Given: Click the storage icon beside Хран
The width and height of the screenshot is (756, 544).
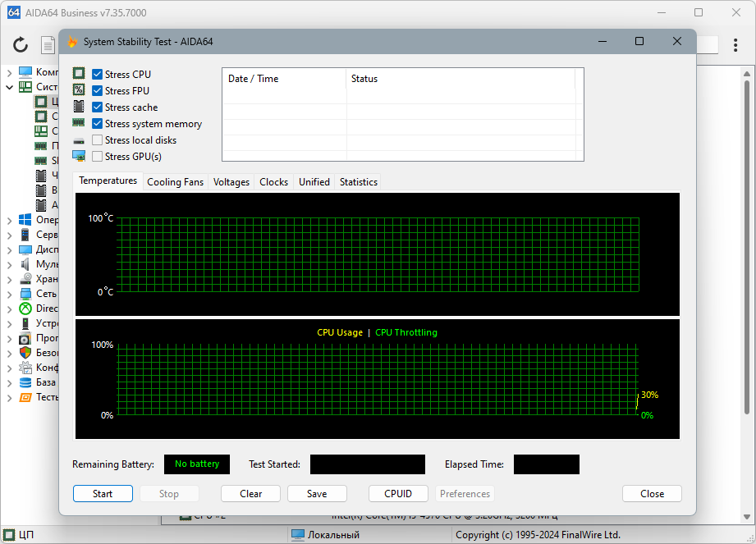Looking at the screenshot, I should tap(25, 279).
